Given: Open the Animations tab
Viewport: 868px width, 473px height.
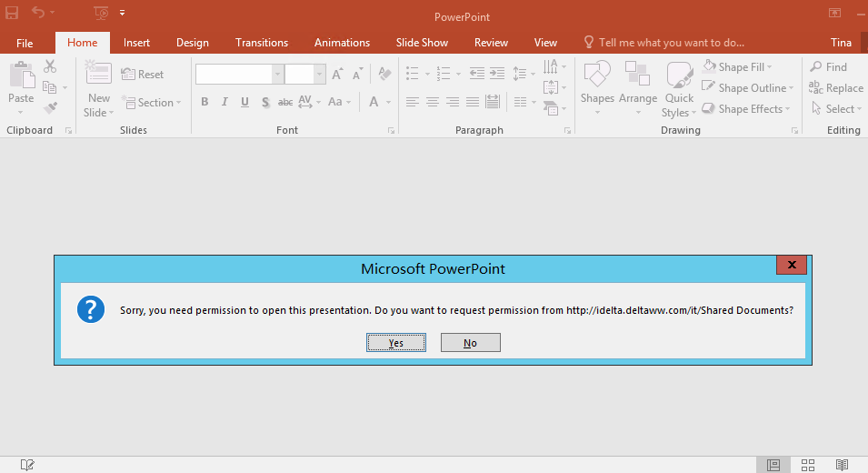Looking at the screenshot, I should pyautogui.click(x=342, y=43).
